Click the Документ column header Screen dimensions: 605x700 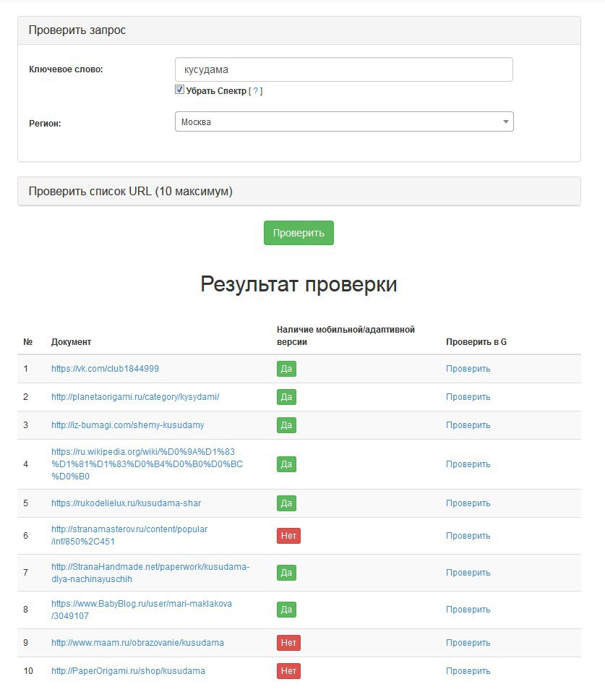(71, 342)
